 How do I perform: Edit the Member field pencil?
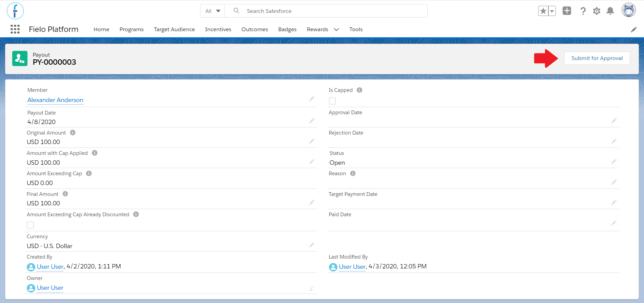(312, 99)
